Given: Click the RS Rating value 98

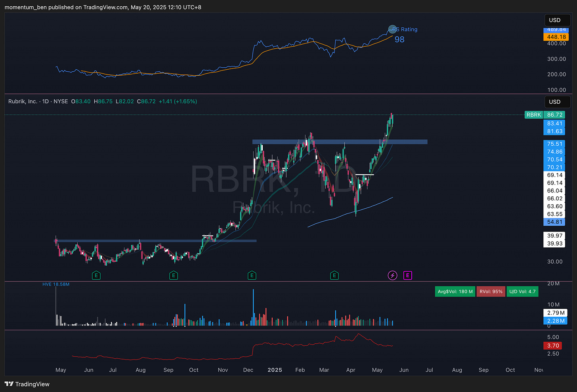Looking at the screenshot, I should pyautogui.click(x=399, y=40).
